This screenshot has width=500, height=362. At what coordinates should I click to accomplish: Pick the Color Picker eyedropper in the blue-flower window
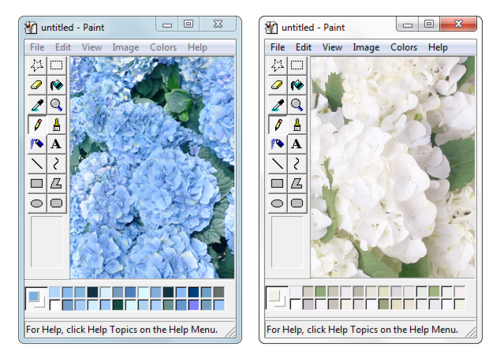(37, 105)
